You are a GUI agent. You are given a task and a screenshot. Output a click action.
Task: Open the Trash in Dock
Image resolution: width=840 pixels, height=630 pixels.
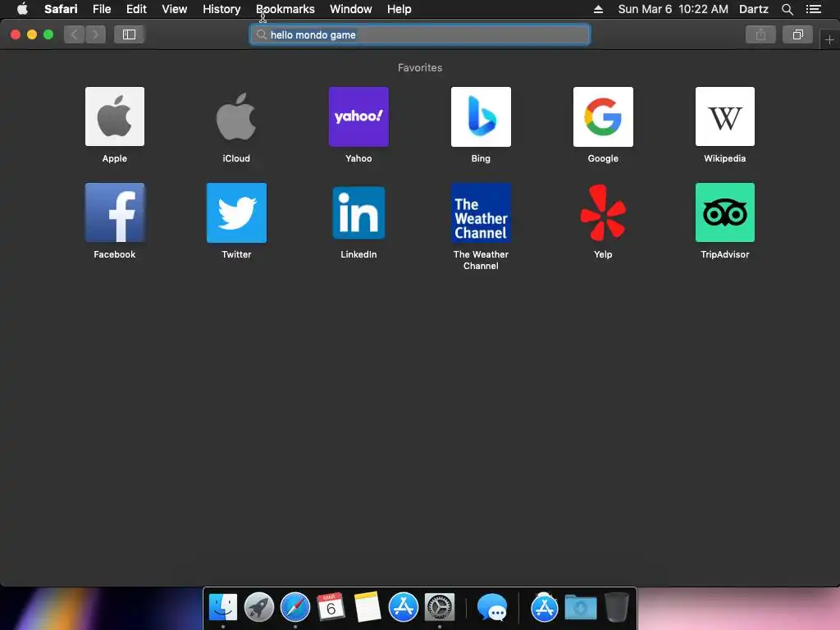coord(617,608)
